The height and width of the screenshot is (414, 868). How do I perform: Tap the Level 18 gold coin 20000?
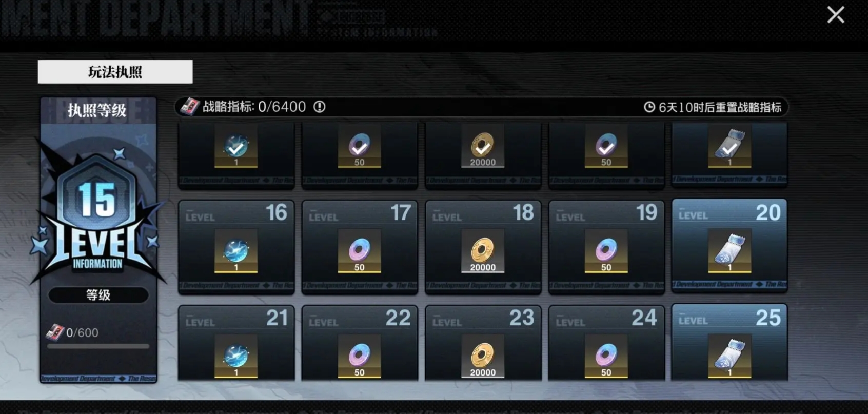tap(483, 251)
